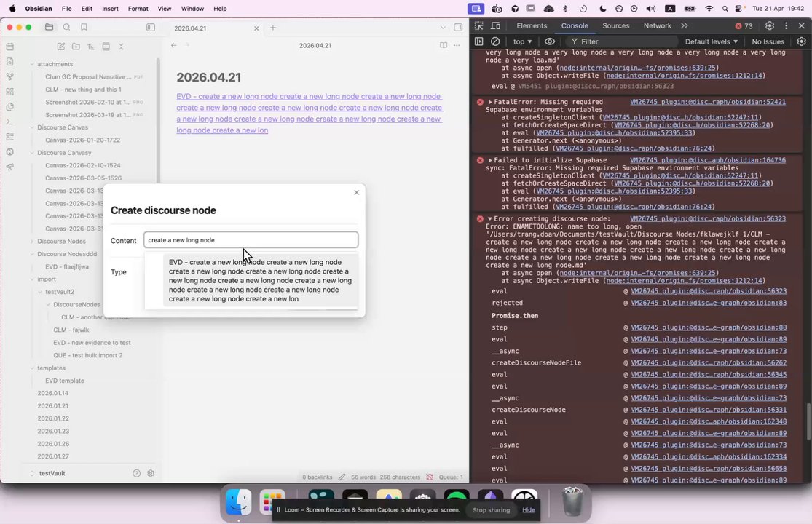Click the New folder icon in file explorer

point(76,47)
